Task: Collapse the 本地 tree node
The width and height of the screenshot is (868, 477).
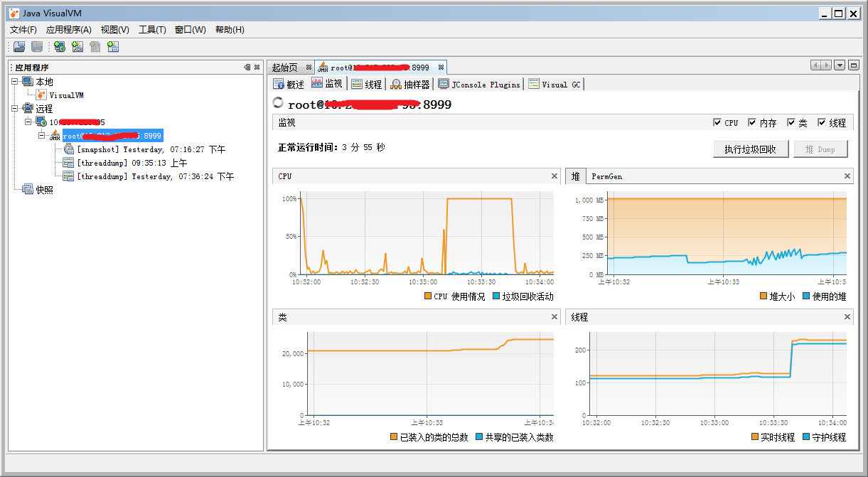Action: (16, 82)
